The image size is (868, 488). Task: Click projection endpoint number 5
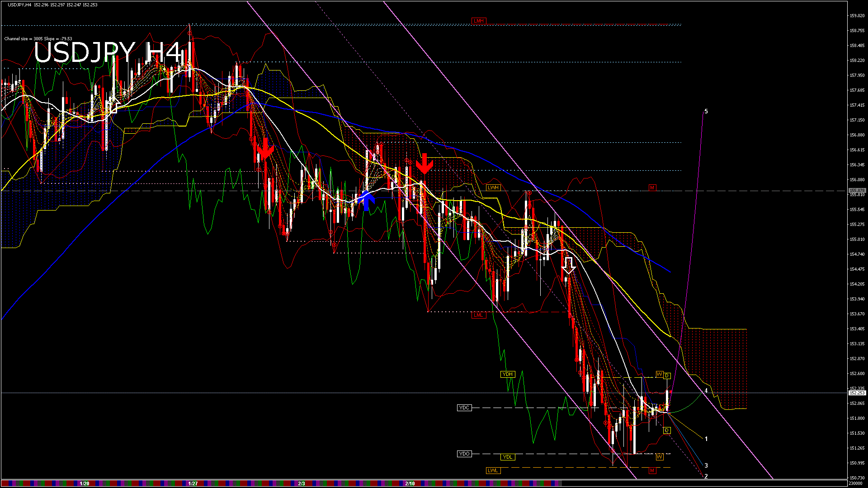point(706,111)
